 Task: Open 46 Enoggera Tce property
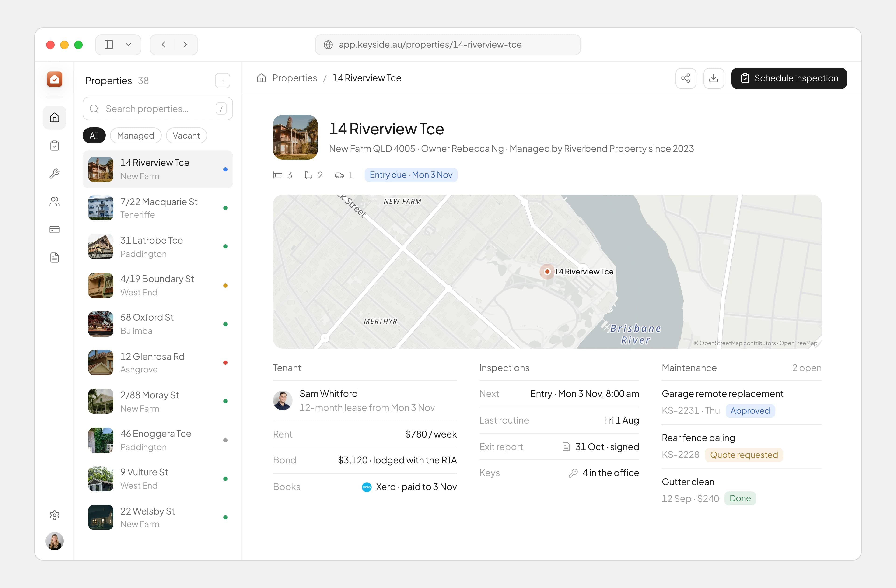tap(158, 441)
